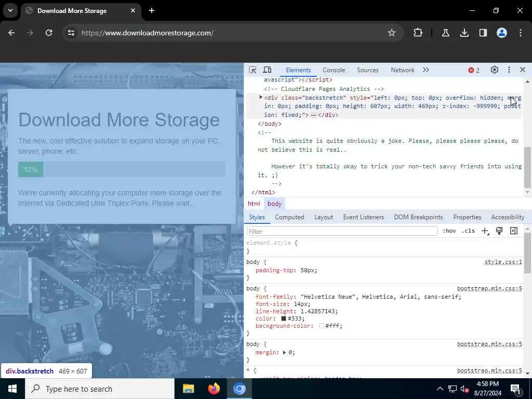Open bootstrap.min.css:5 link beside margin rule
The width and height of the screenshot is (532, 399).
point(489,344)
